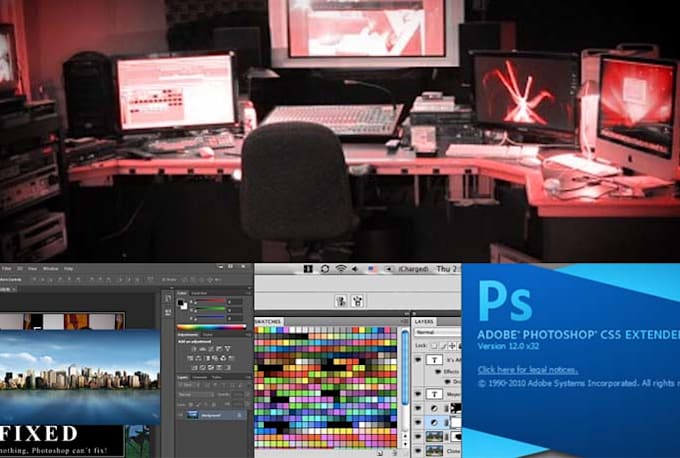Lock layer position with move lock icon
The width and height of the screenshot is (680, 458).
point(452,346)
